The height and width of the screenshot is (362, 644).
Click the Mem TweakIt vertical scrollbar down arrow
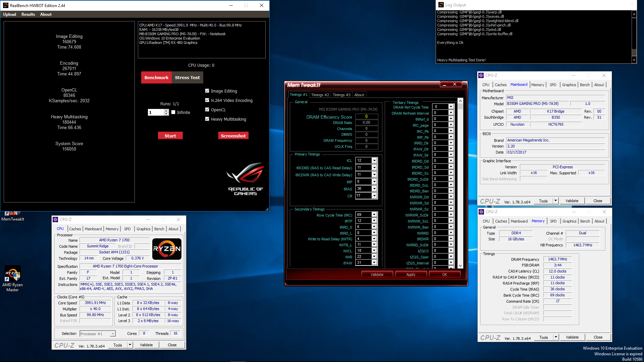pyautogui.click(x=460, y=265)
